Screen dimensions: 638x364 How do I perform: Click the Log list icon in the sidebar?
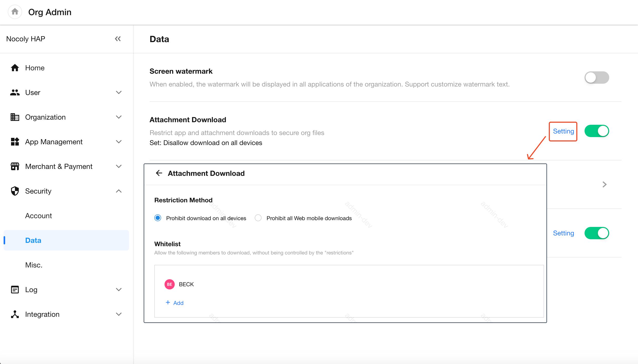(15, 290)
